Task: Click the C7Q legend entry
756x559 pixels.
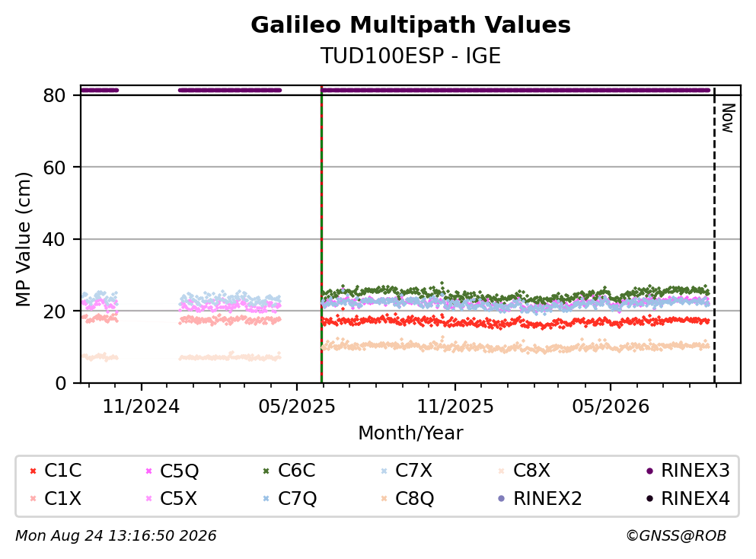Action: pos(289,499)
